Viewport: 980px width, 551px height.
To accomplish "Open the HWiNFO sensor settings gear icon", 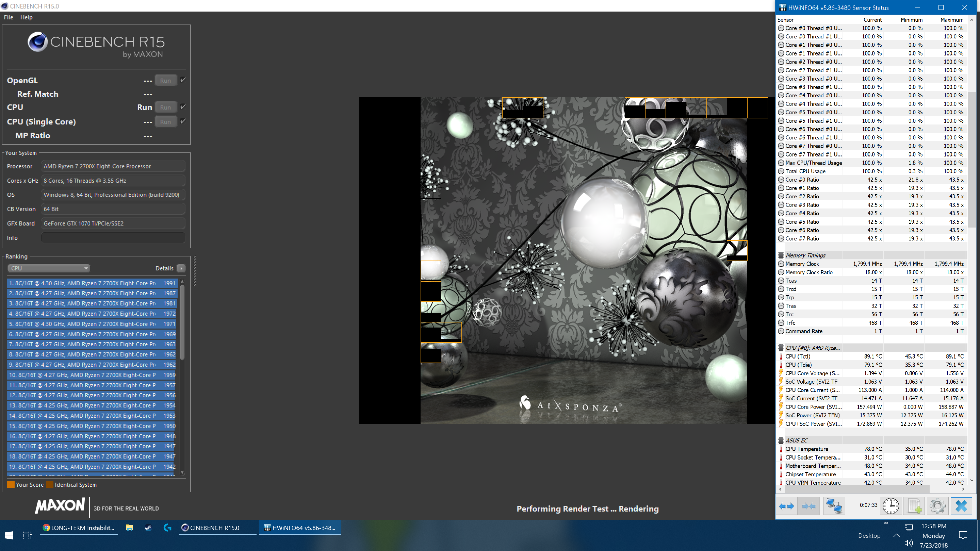I will [937, 506].
